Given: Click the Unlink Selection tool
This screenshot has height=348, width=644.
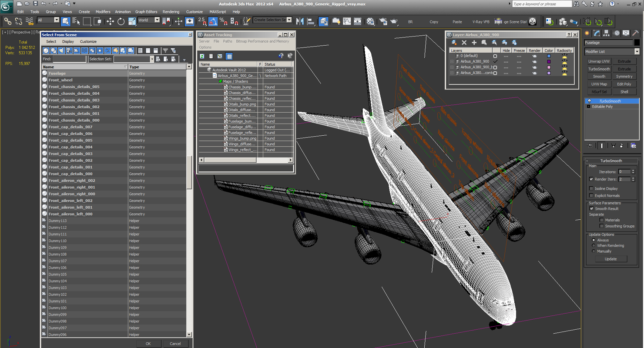Looking at the screenshot, I should point(19,21).
